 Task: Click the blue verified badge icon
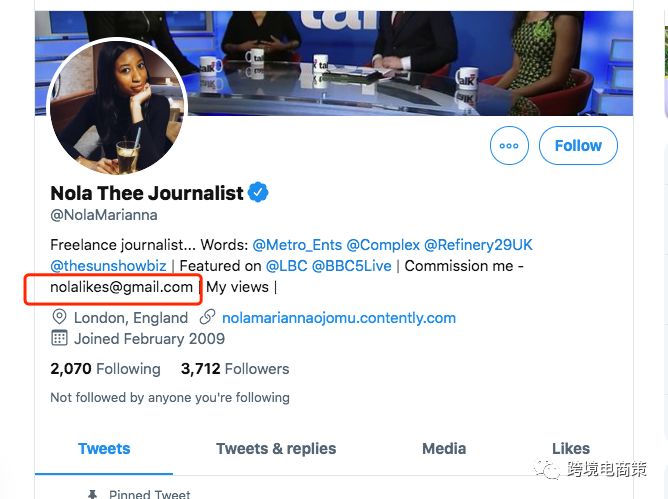[x=258, y=193]
